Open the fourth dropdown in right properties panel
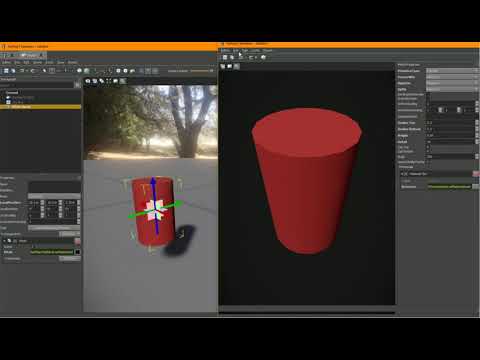This screenshot has height=360, width=480. tap(452, 89)
